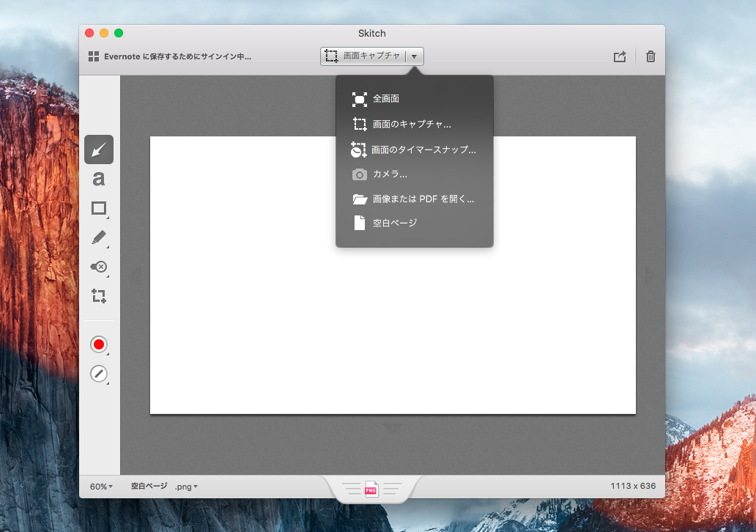Image resolution: width=756 pixels, height=532 pixels.
Task: Click Evernote sign-in status text
Action: [x=177, y=56]
